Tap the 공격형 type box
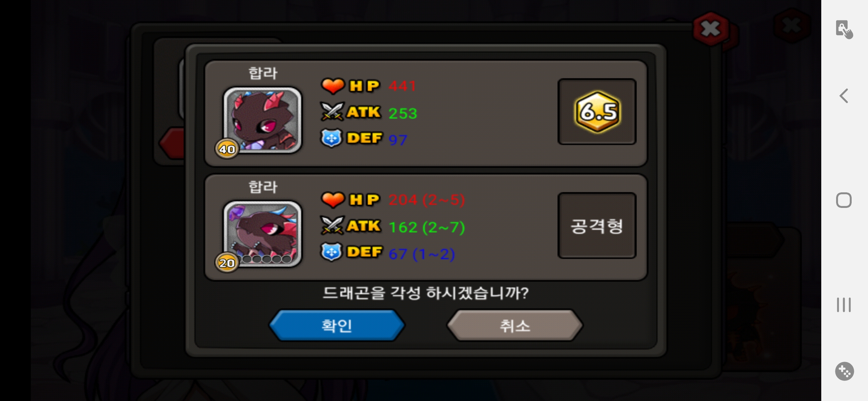 [597, 225]
